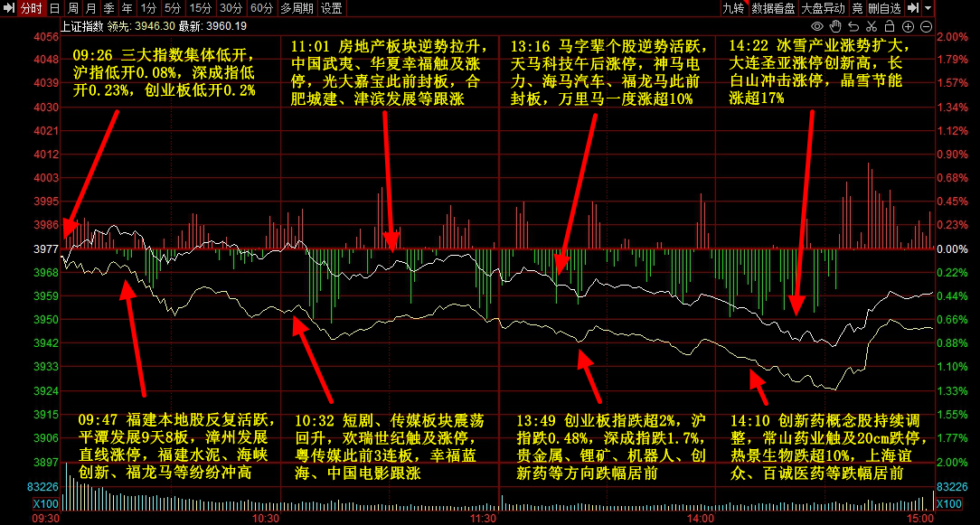Click the eye visibility icon
Image resolution: width=980 pixels, height=525 pixels.
(x=817, y=25)
